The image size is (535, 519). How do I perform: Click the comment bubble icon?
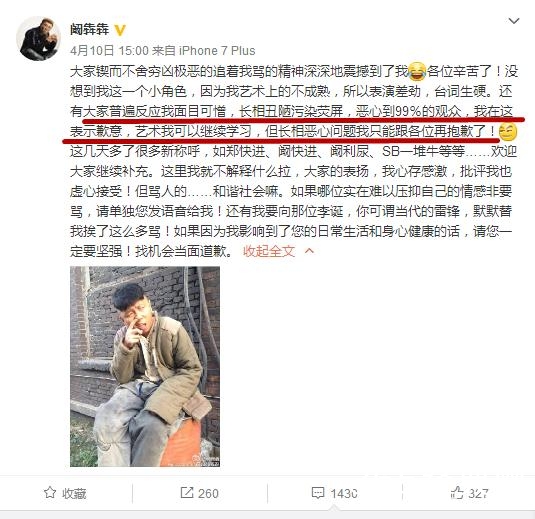(x=318, y=493)
